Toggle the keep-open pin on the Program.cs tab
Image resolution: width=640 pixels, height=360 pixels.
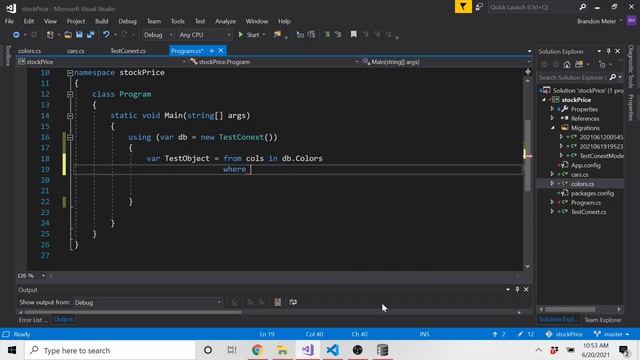212,51
